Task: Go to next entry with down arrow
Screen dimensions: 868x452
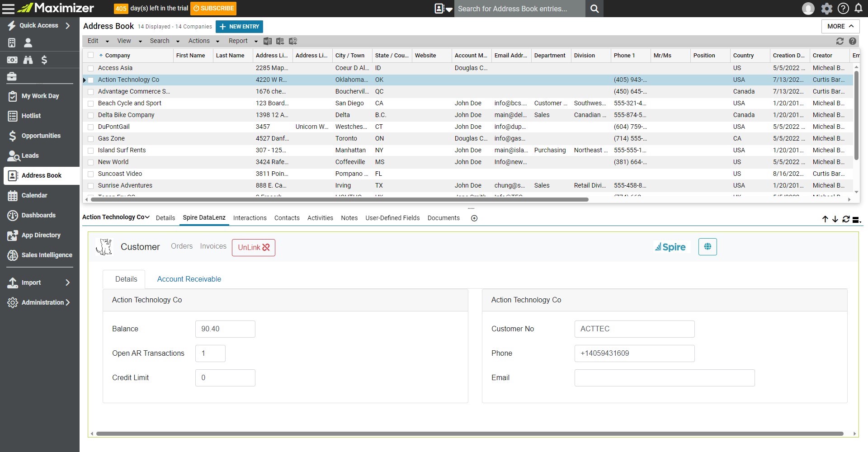Action: coord(835,219)
